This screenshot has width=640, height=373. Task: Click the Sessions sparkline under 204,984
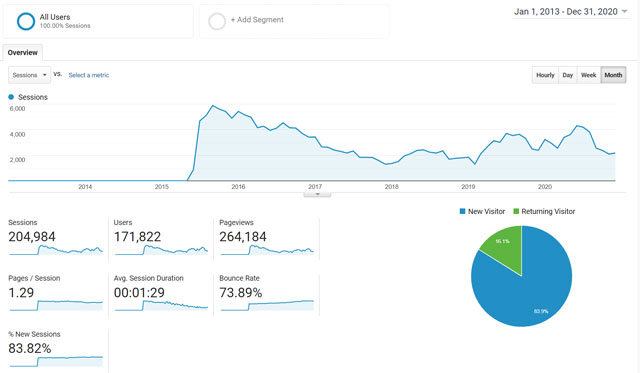[x=56, y=250]
